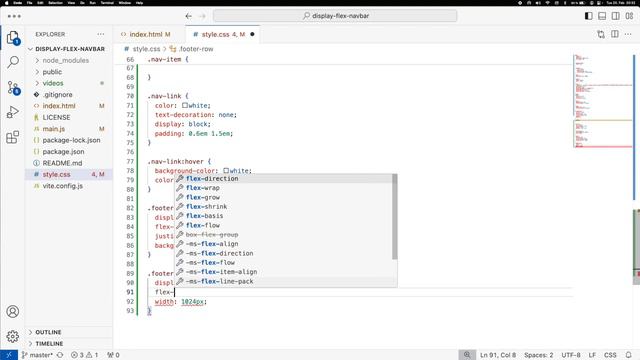Split the editor to the right

(x=615, y=34)
